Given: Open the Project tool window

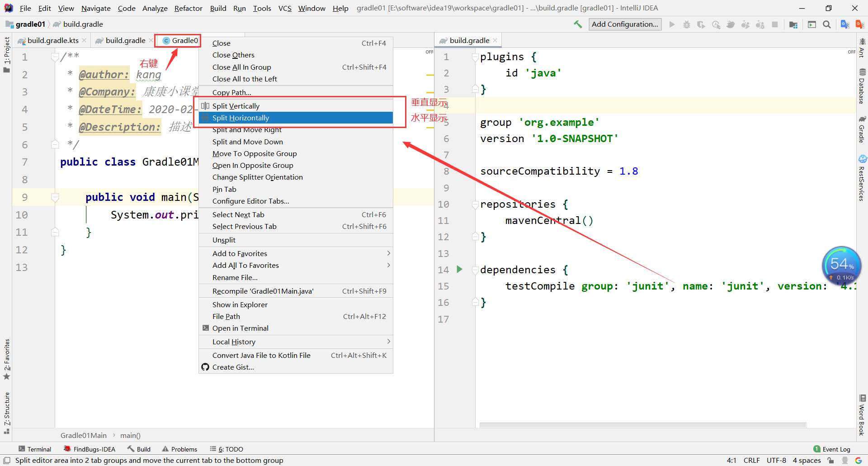Looking at the screenshot, I should point(6,54).
